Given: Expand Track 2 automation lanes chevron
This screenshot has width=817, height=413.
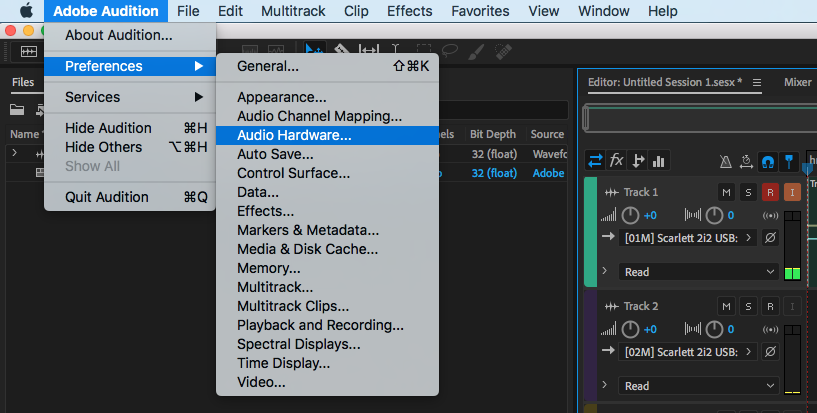Looking at the screenshot, I should point(605,385).
